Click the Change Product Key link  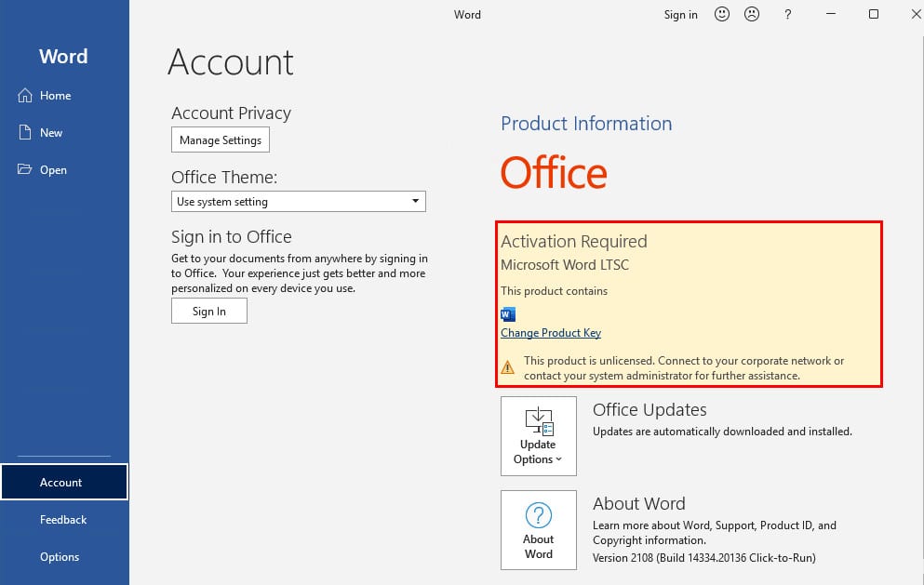pyautogui.click(x=551, y=333)
